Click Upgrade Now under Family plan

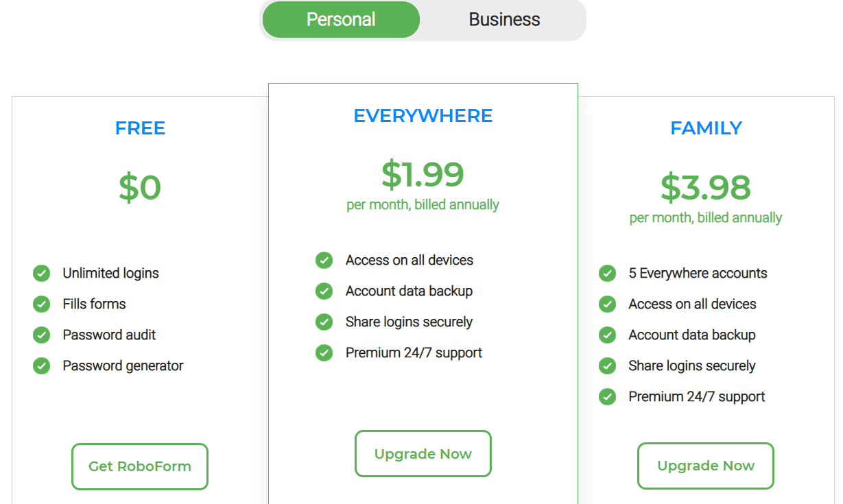coord(706,466)
